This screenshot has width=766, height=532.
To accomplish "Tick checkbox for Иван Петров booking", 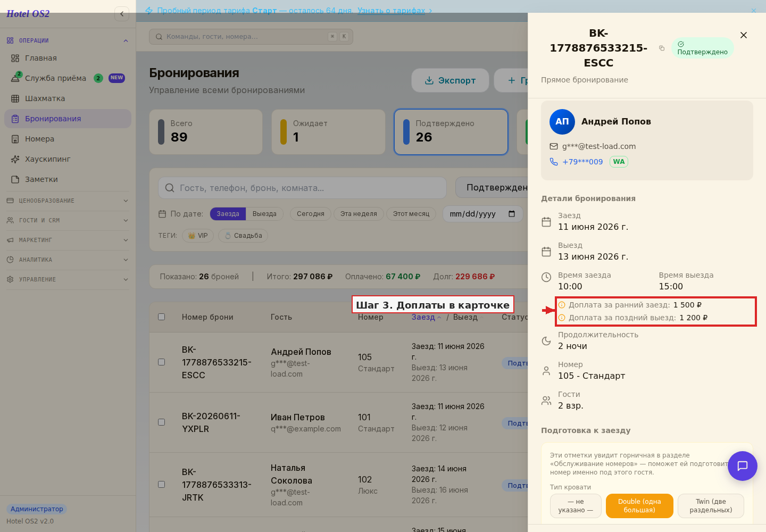I will click(162, 422).
